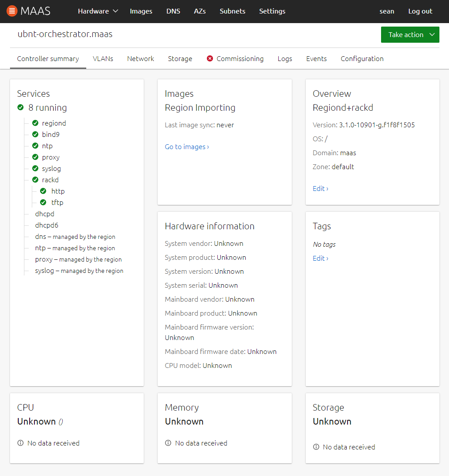
Task: Switch to the VLANs tab
Action: click(x=103, y=58)
